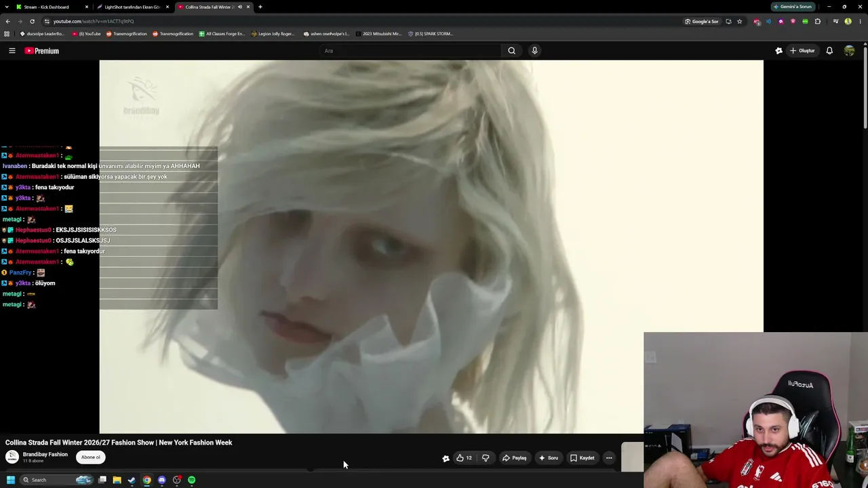Viewport: 868px width, 488px height.
Task: Open a new browser tab
Action: coord(260,7)
